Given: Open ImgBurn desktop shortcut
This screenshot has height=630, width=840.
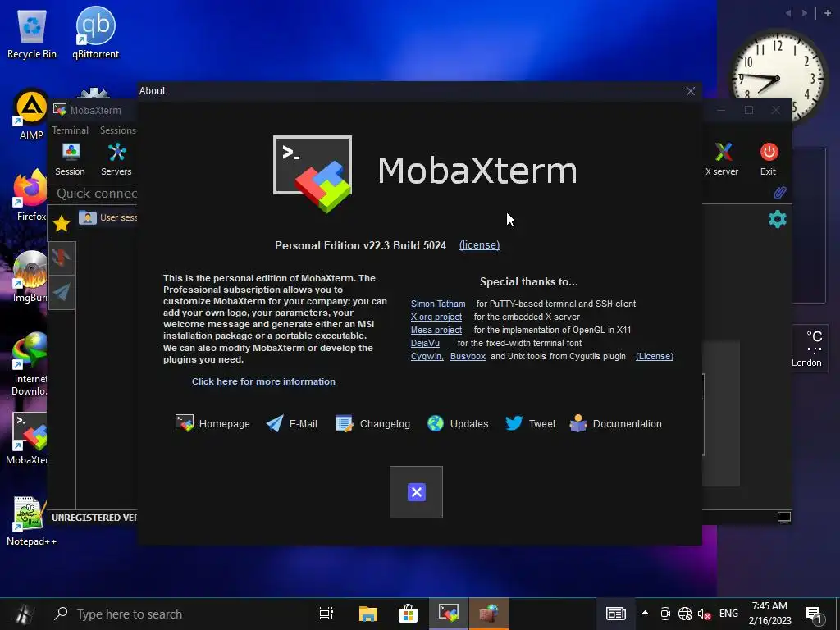Looking at the screenshot, I should tap(30, 276).
